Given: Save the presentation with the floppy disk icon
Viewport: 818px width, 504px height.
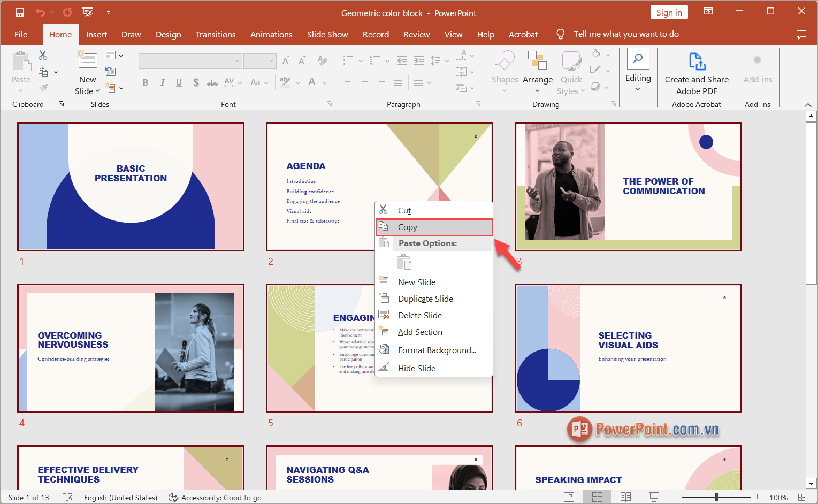Looking at the screenshot, I should point(20,12).
